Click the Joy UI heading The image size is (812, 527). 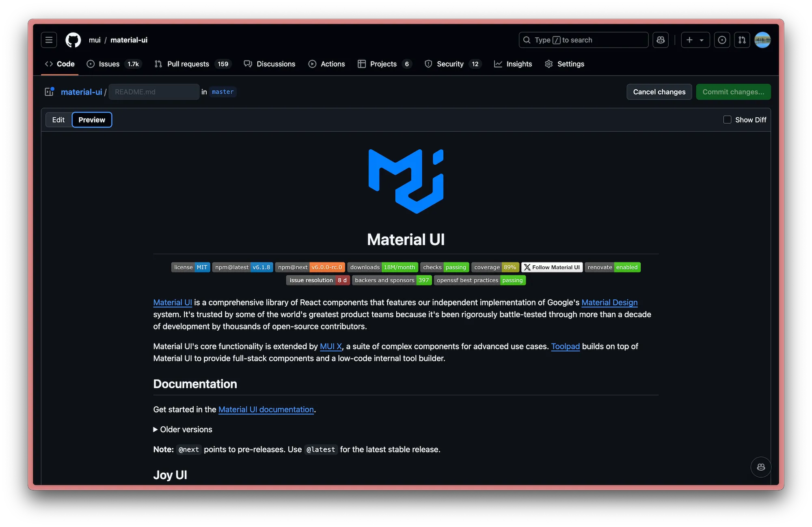(x=170, y=475)
